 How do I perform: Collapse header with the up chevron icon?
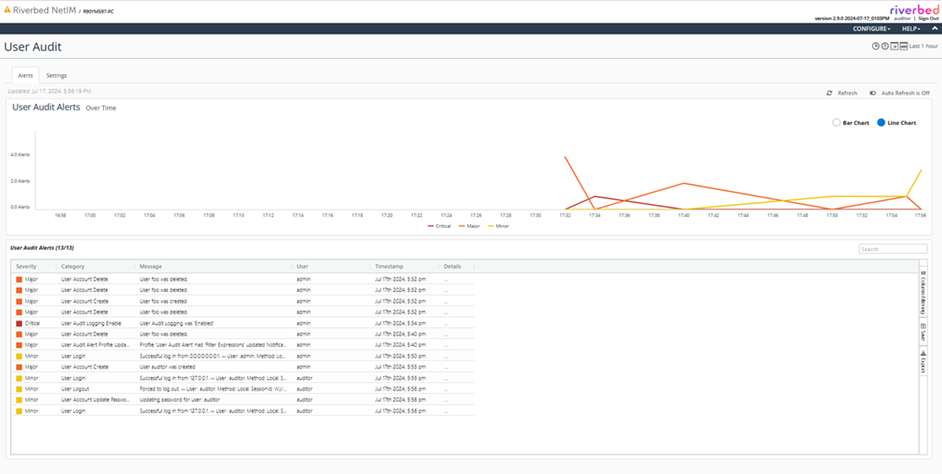tap(934, 29)
